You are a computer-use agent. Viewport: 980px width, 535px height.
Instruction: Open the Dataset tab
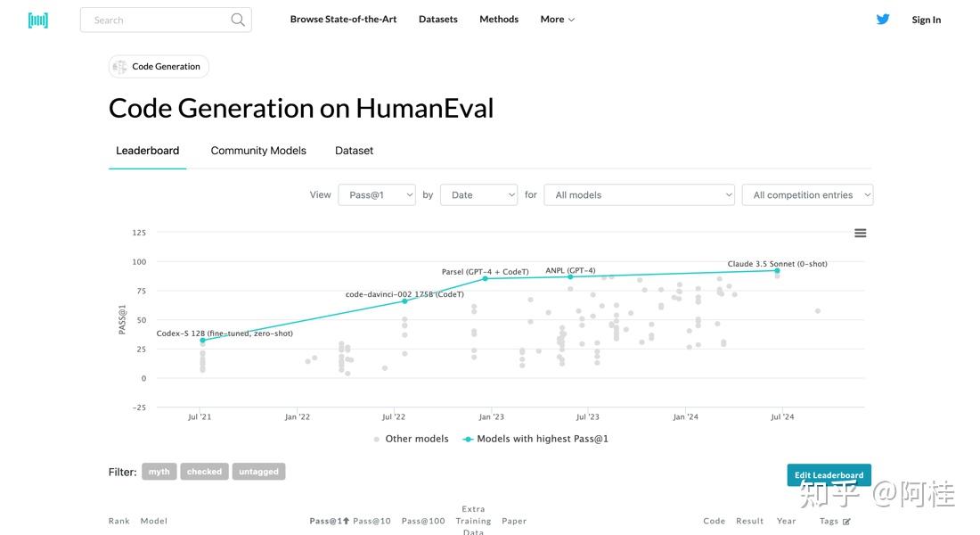(x=354, y=151)
